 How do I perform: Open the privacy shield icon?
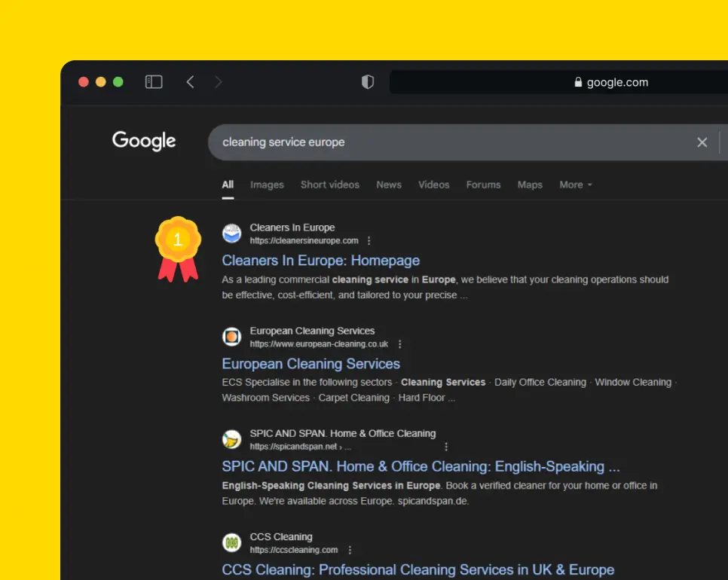(x=368, y=82)
